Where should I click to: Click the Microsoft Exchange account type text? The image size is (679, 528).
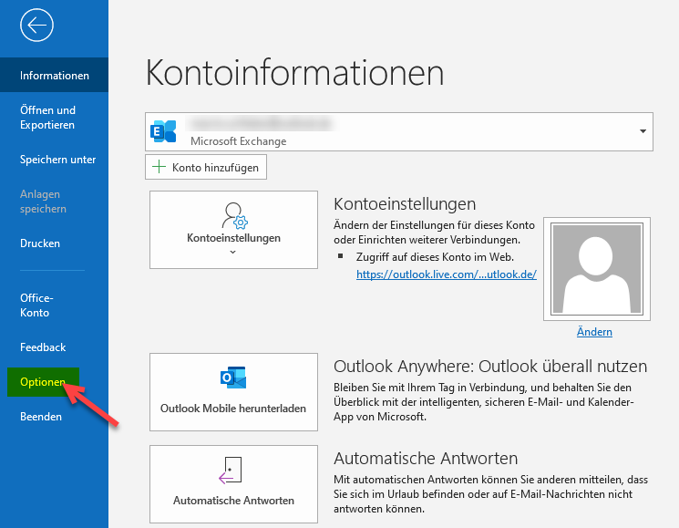(x=238, y=141)
